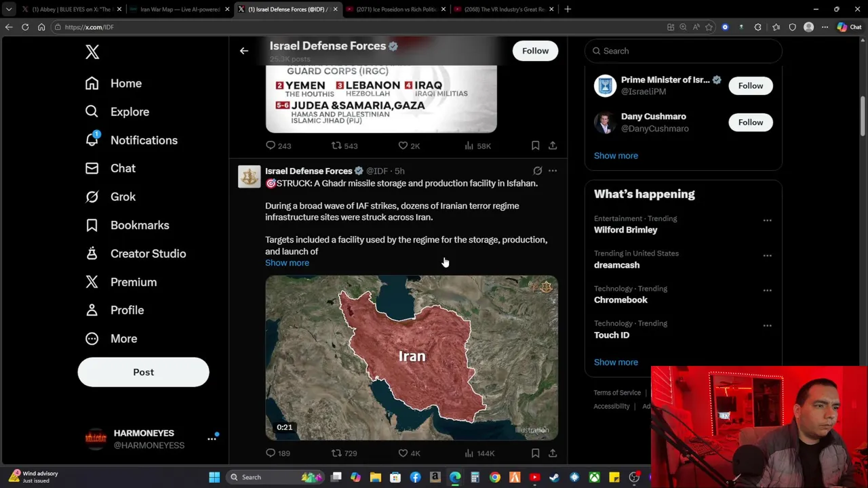This screenshot has height=488, width=868.
Task: Open Chat in the sidebar
Action: [110, 168]
